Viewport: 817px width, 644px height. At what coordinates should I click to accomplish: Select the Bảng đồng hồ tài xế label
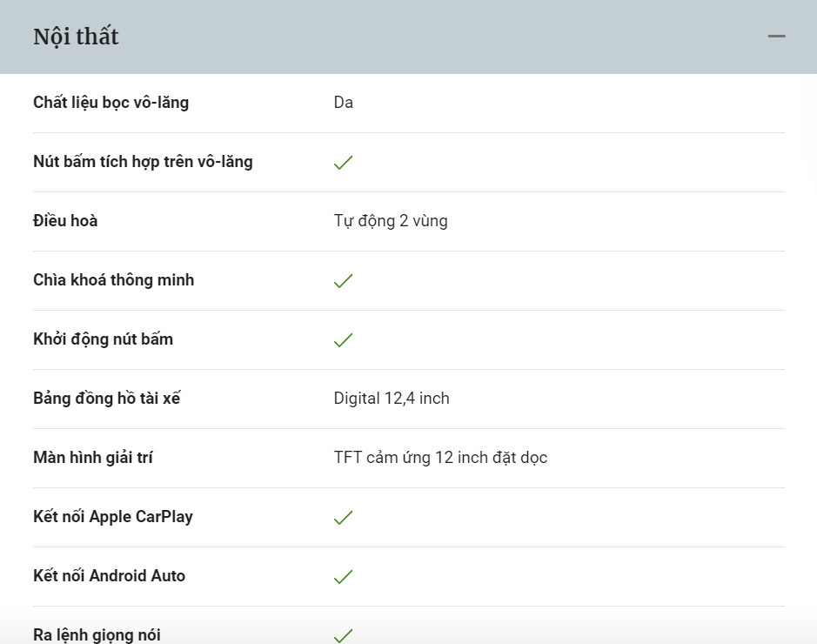point(107,399)
